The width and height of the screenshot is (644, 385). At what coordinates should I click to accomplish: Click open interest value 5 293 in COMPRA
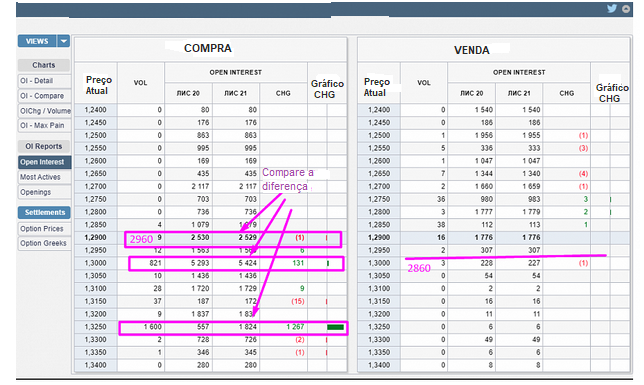pyautogui.click(x=200, y=263)
